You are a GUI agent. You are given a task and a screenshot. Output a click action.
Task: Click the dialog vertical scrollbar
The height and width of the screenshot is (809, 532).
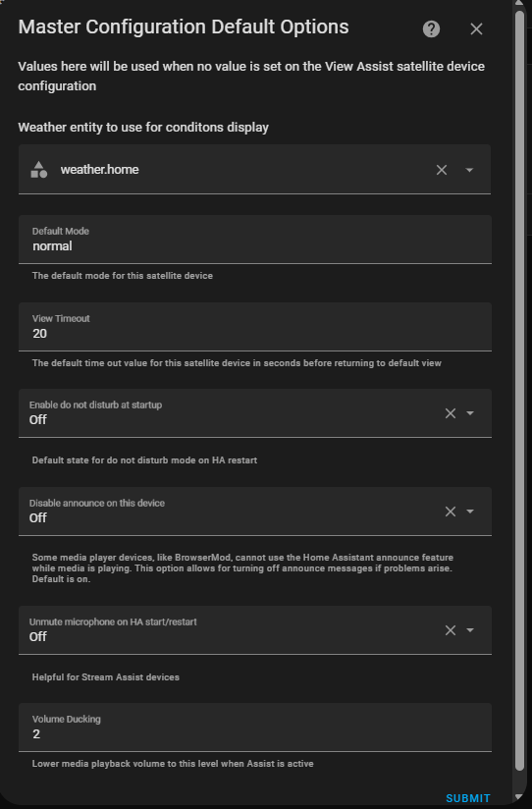519,392
